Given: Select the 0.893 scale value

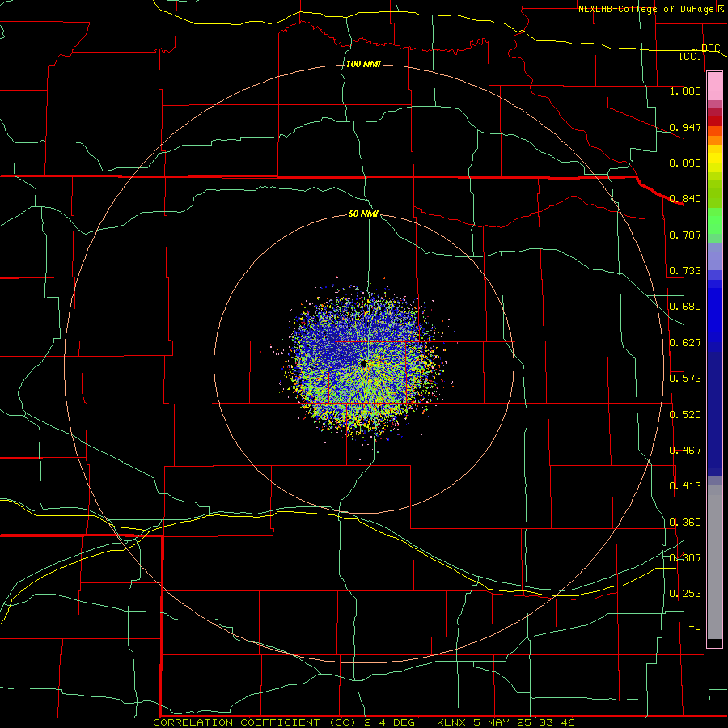Looking at the screenshot, I should click(x=685, y=163).
